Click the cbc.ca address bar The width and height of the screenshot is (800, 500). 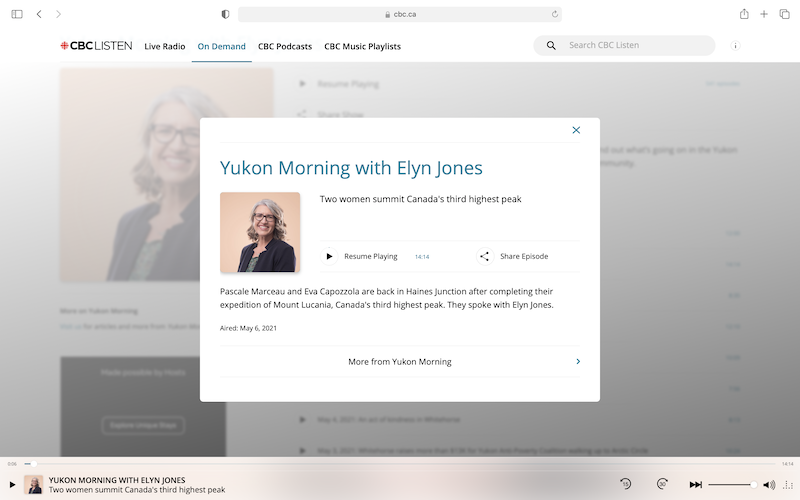pos(400,14)
